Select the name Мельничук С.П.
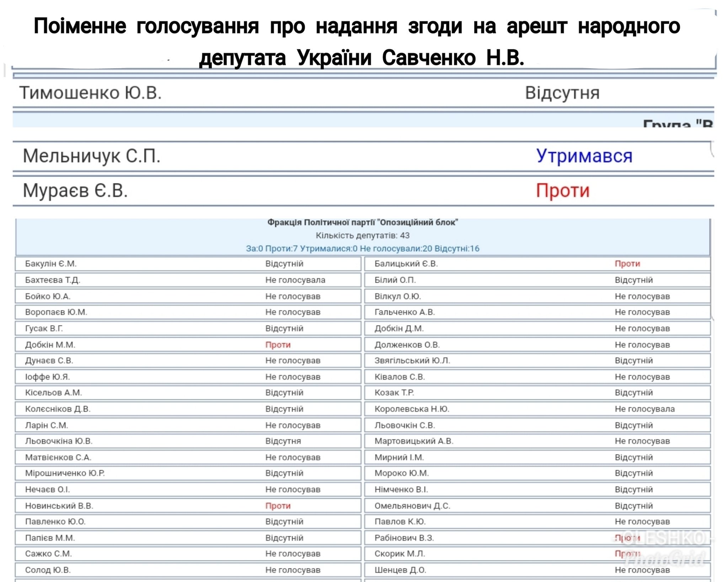The height and width of the screenshot is (582, 728). click(92, 156)
